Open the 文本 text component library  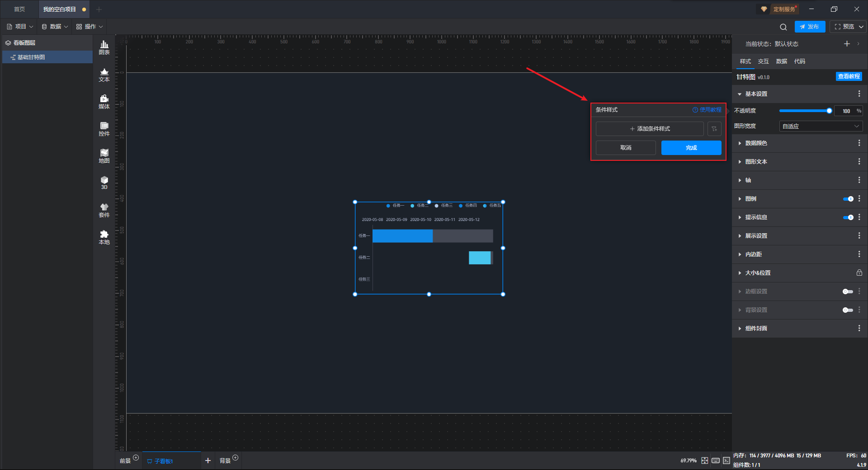tap(104, 75)
